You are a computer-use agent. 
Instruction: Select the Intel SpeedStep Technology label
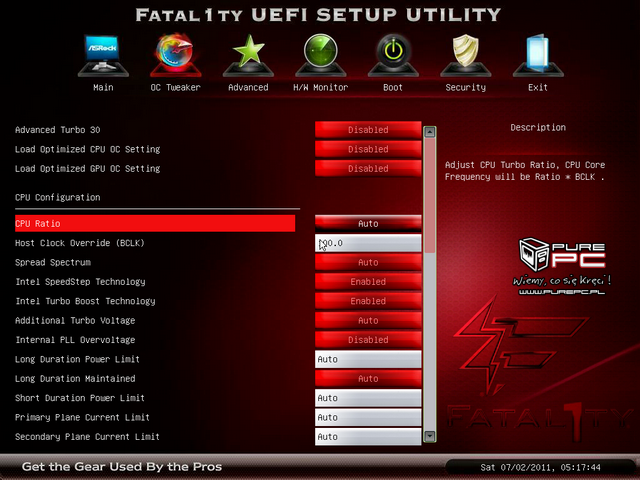pyautogui.click(x=80, y=282)
